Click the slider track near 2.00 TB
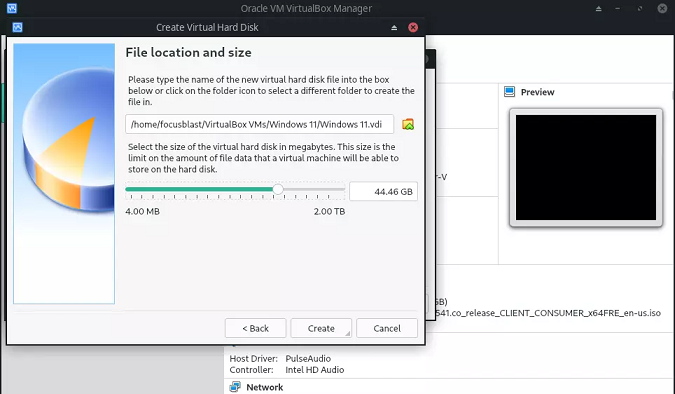Image resolution: width=675 pixels, height=394 pixels. [336, 189]
